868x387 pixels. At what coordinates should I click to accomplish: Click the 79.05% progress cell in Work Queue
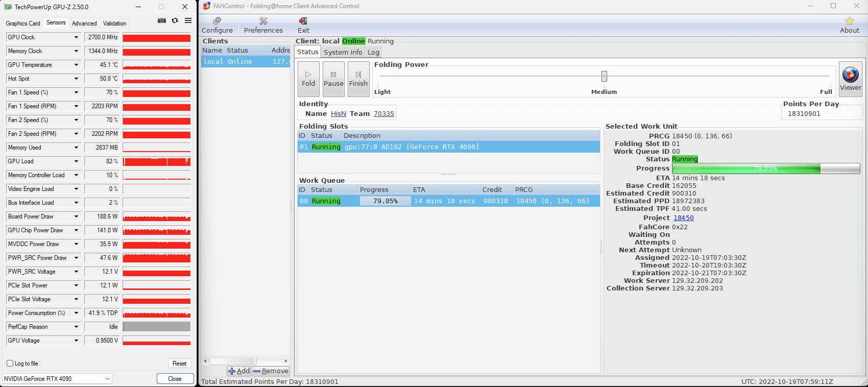tap(385, 201)
